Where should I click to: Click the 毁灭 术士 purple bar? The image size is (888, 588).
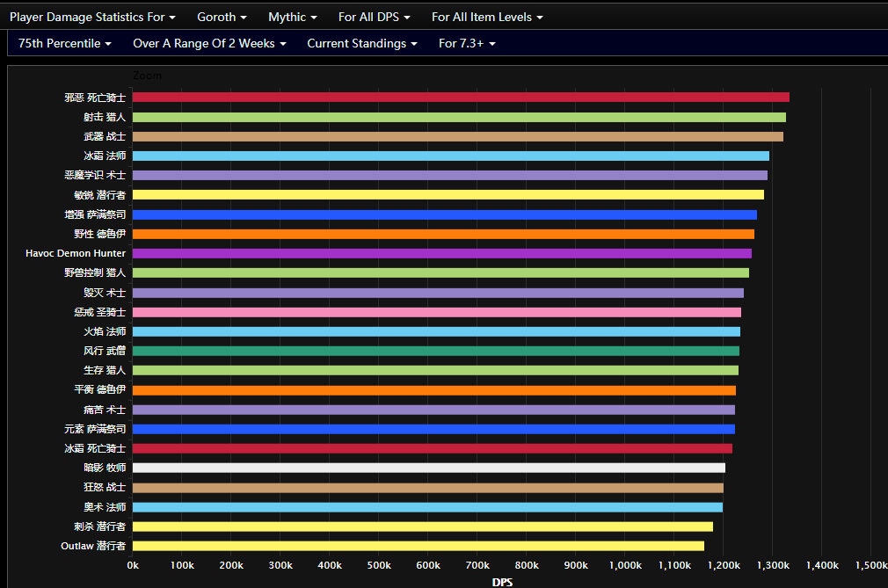click(x=439, y=293)
